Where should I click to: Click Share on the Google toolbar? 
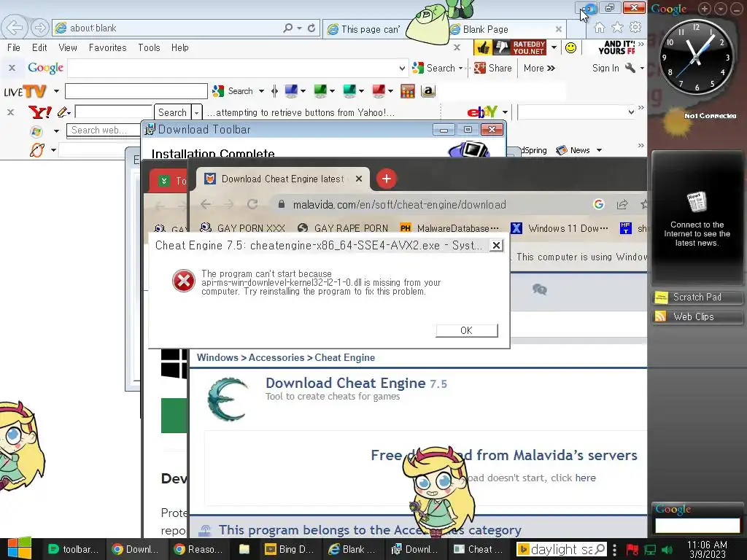click(493, 68)
